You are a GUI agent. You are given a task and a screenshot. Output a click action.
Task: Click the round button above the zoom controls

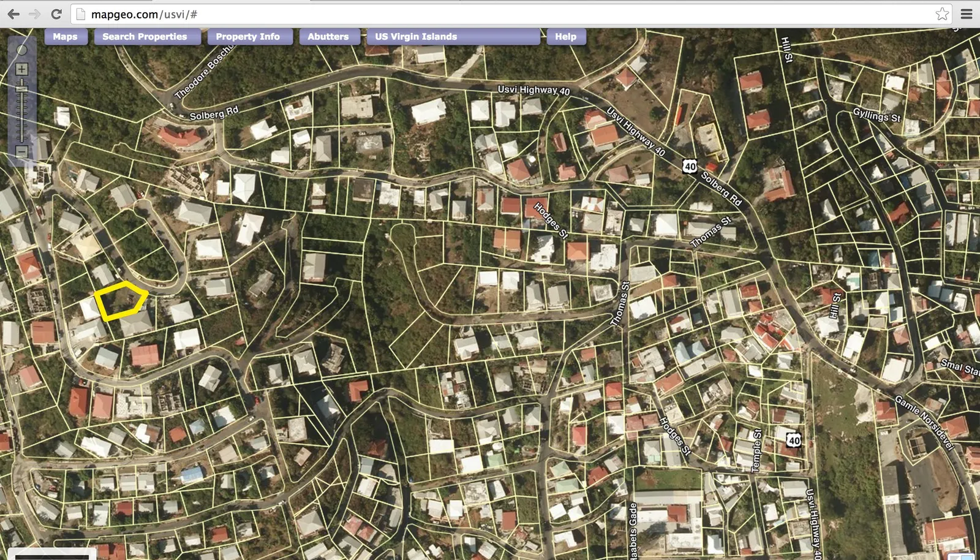[21, 50]
